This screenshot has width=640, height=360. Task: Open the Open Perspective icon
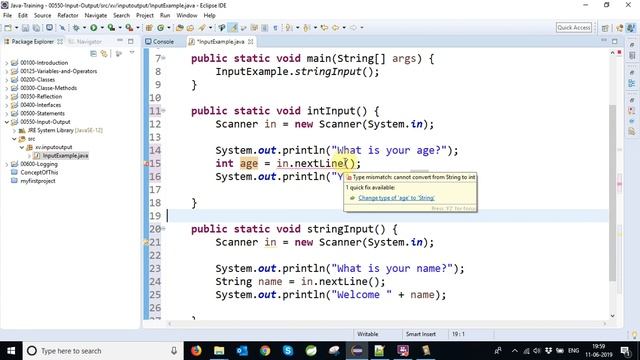click(x=605, y=28)
